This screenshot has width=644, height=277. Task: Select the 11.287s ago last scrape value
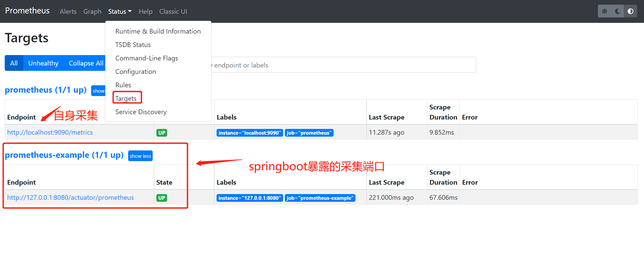386,132
